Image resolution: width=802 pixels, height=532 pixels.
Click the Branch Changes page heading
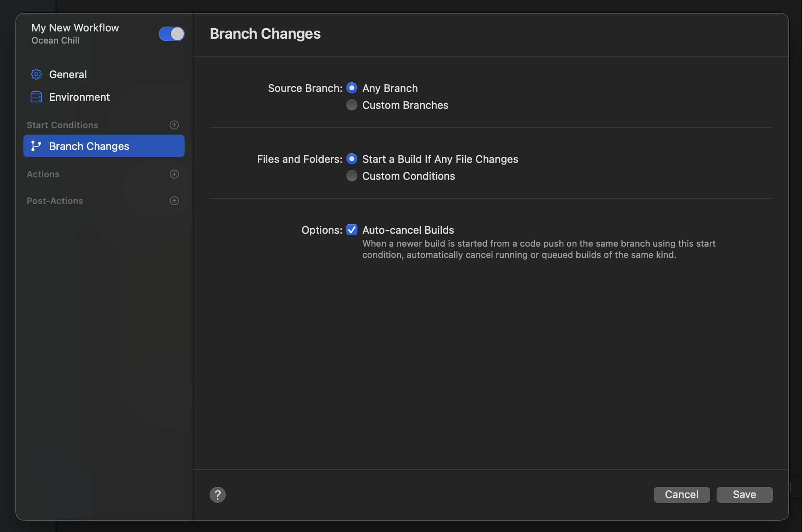point(265,34)
